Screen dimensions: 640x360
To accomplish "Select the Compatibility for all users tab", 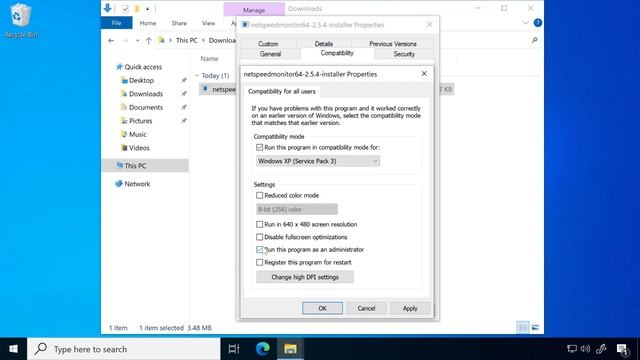I will tap(282, 91).
